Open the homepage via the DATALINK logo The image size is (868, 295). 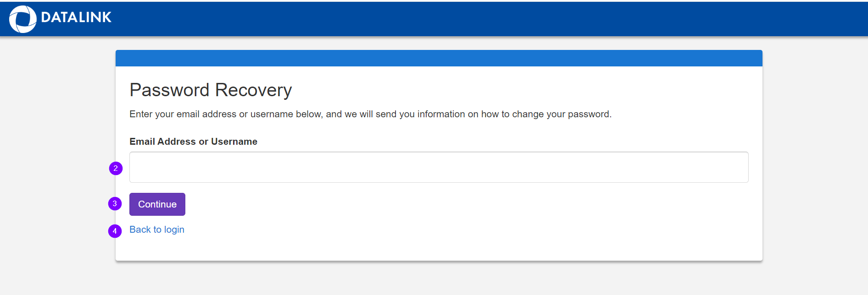click(x=60, y=18)
